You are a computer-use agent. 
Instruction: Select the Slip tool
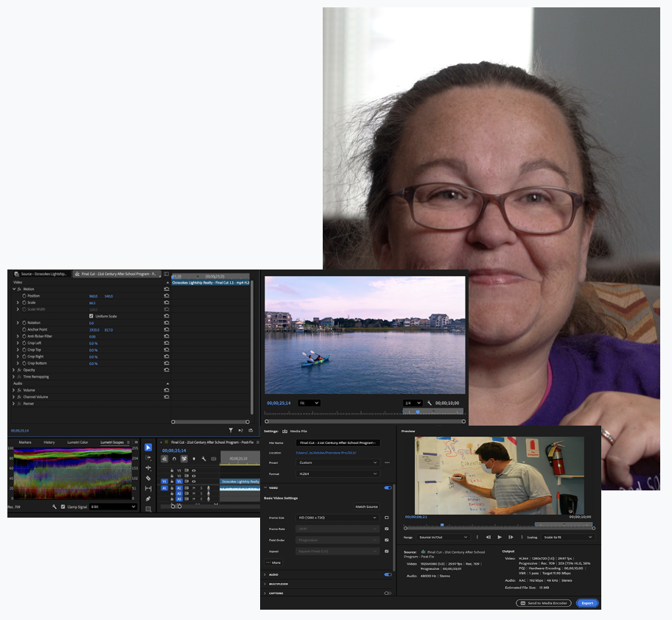[148, 488]
